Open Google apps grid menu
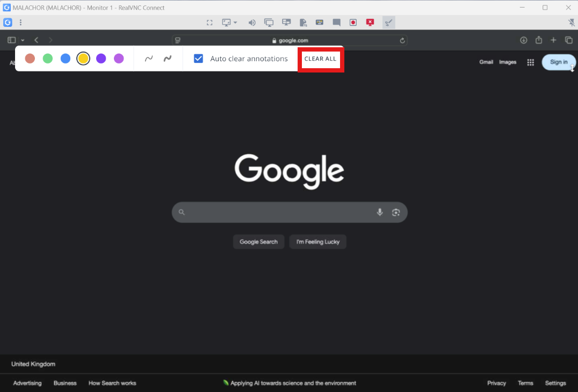The width and height of the screenshot is (578, 392). 530,62
